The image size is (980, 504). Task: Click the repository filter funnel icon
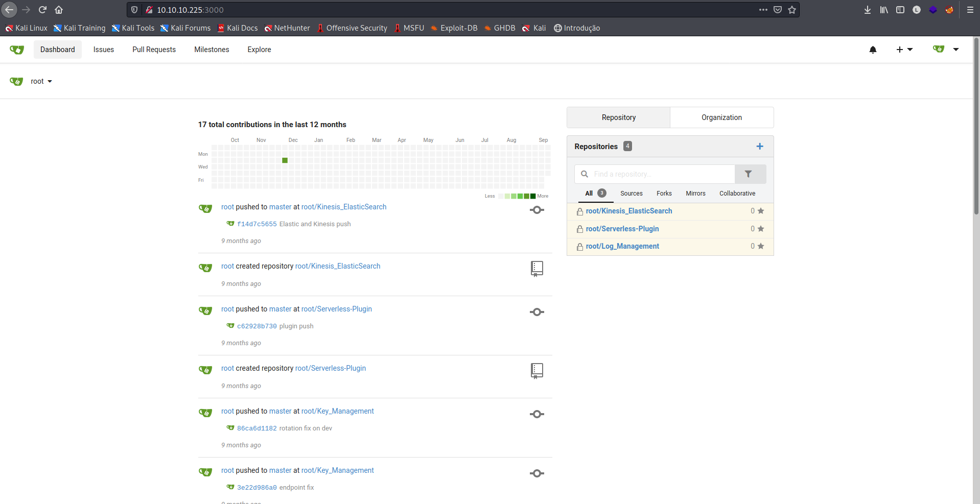pos(748,174)
